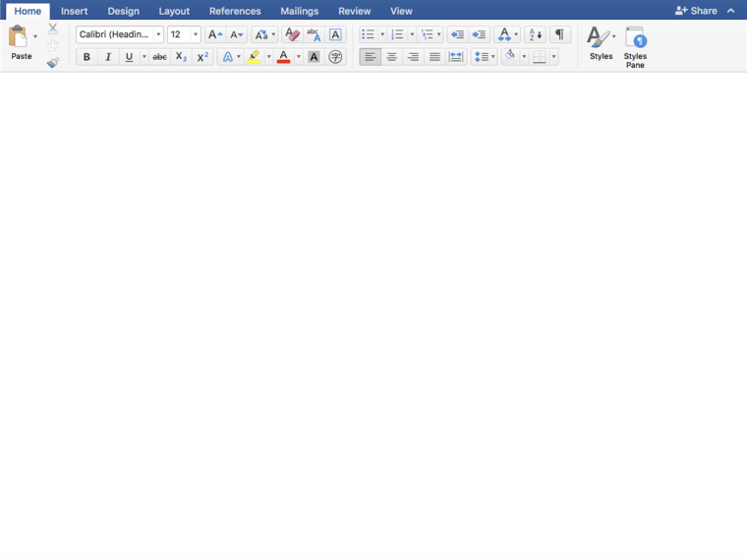This screenshot has height=560, width=747.
Task: Open the Styles Pane
Action: [635, 46]
